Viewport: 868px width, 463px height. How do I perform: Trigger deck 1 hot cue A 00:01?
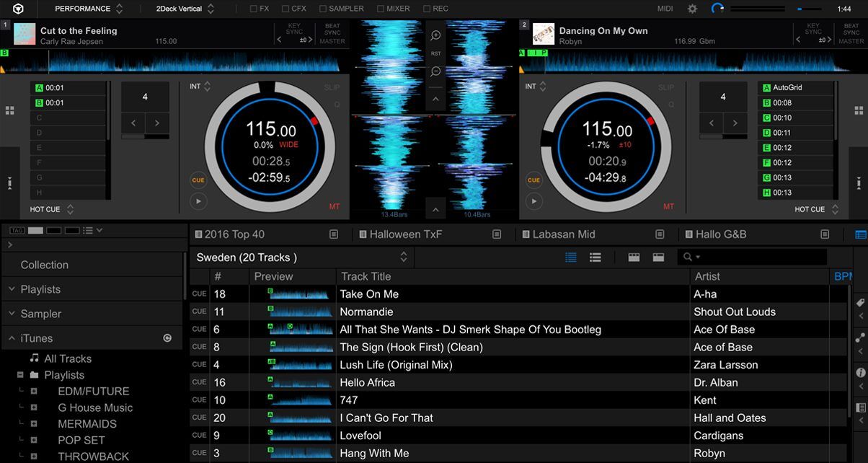68,87
